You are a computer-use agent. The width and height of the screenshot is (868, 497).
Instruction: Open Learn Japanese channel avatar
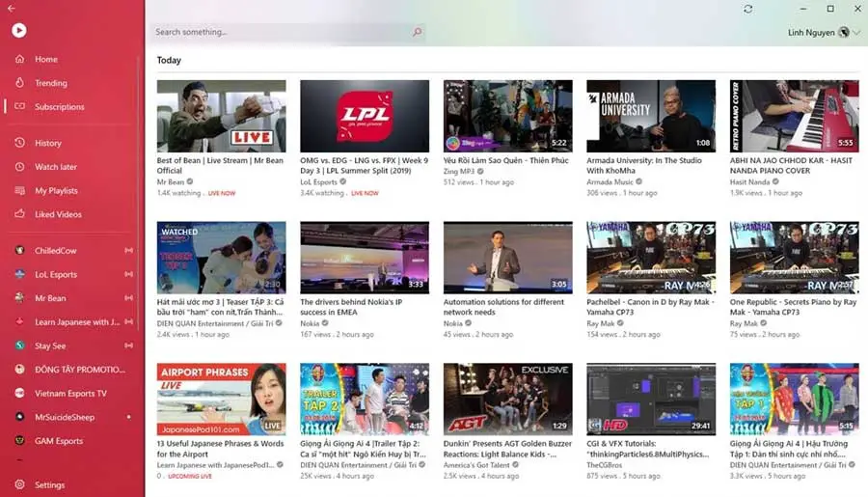19,321
